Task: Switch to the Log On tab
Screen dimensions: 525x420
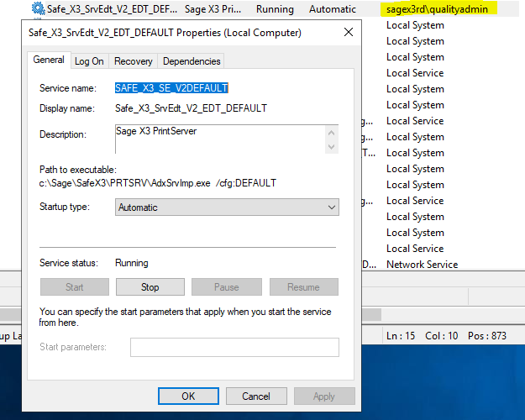Action: pos(89,61)
